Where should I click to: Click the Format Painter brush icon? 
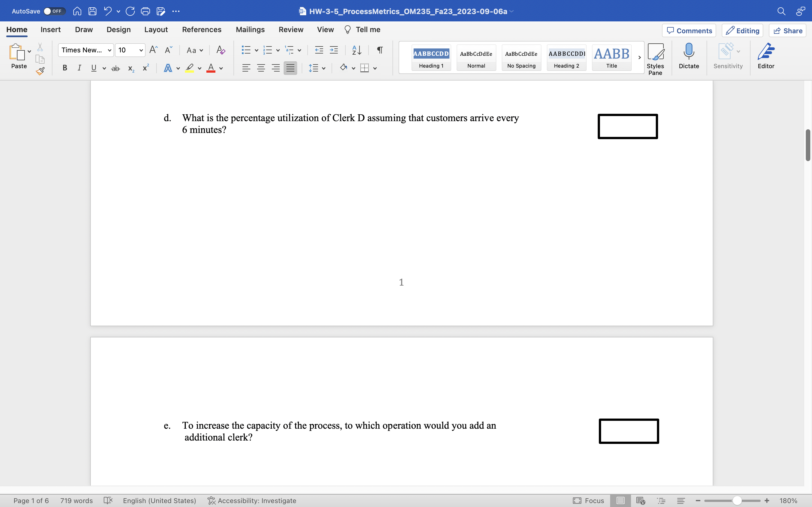coord(40,71)
